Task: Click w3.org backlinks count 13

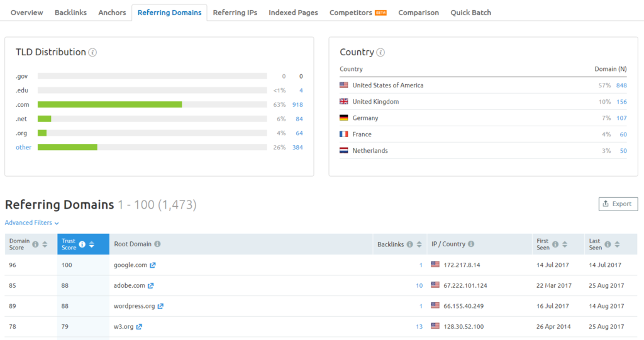Action: coord(419,327)
